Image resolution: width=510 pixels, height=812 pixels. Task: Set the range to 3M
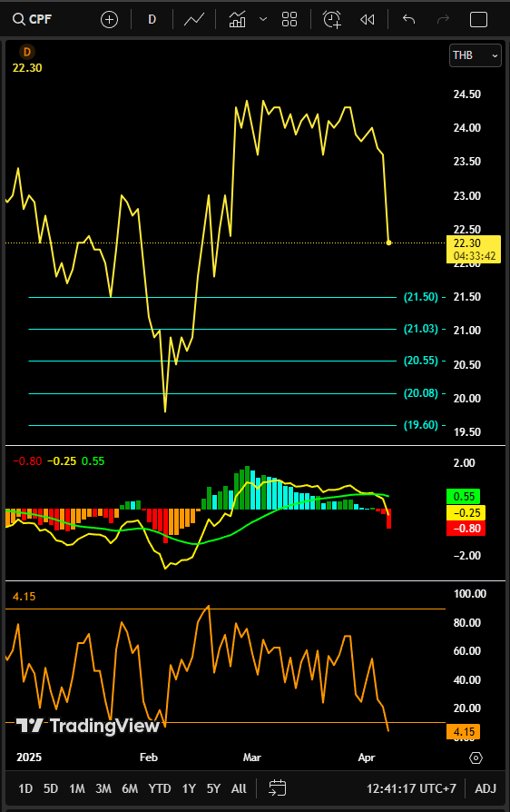click(103, 788)
